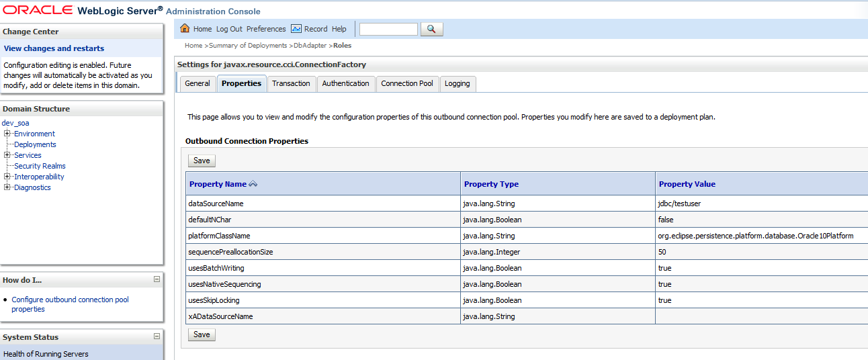This screenshot has width=868, height=360.
Task: Expand the Interoperability tree node
Action: click(x=7, y=177)
